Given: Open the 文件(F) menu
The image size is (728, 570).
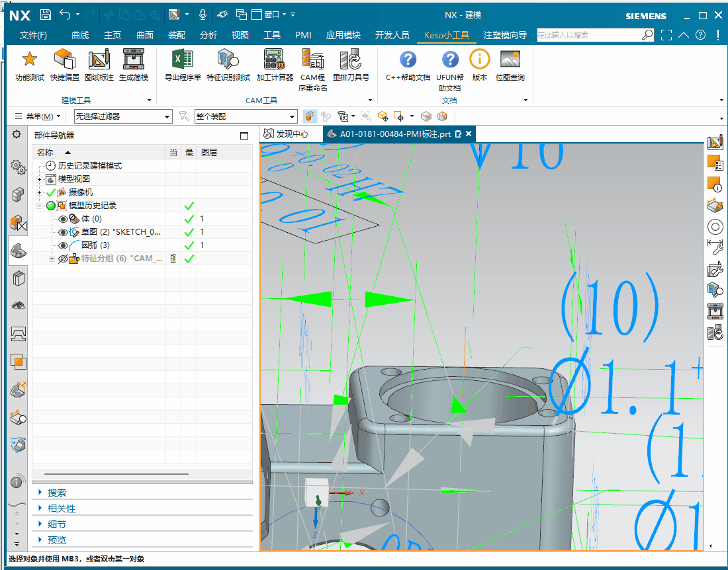Looking at the screenshot, I should pos(34,35).
